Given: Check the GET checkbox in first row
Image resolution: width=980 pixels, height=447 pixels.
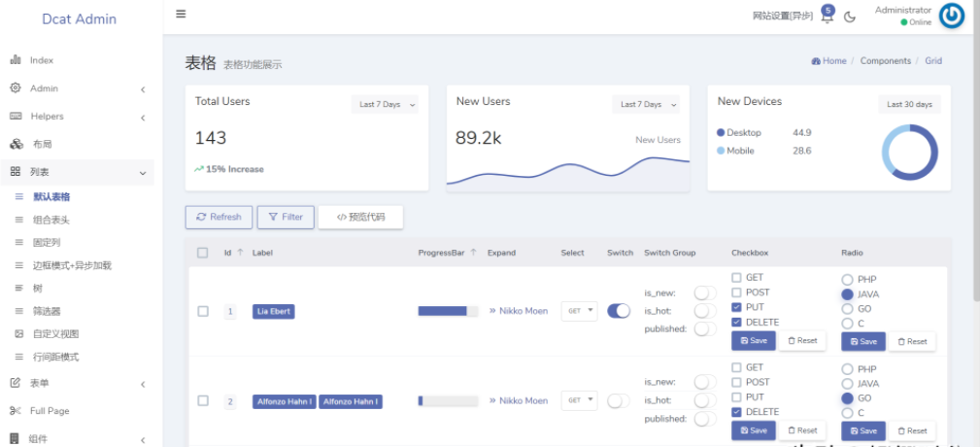Looking at the screenshot, I should 736,278.
